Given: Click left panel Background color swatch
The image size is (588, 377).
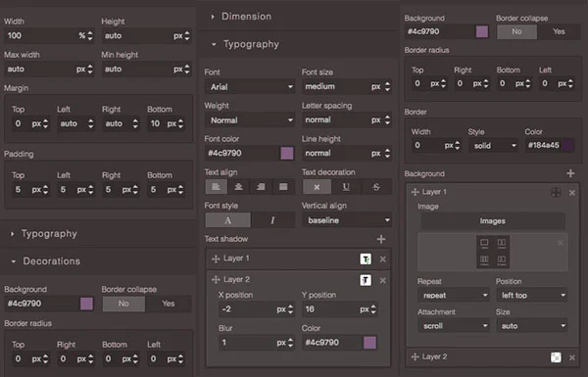Looking at the screenshot, I should (86, 304).
